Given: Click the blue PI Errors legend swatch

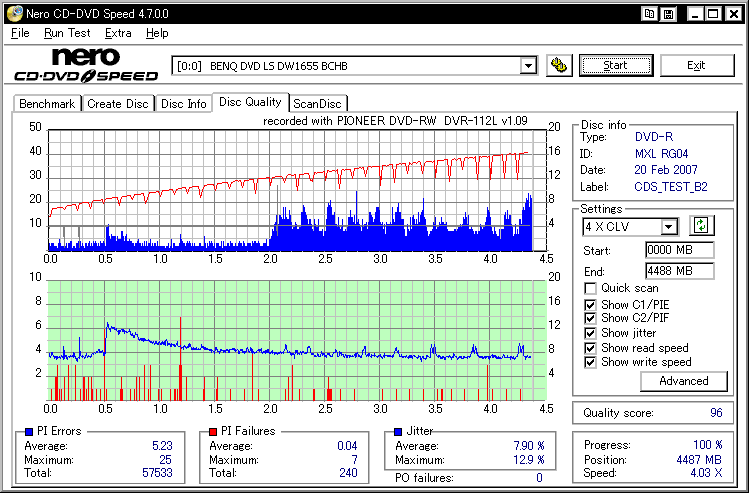Looking at the screenshot, I should point(29,432).
